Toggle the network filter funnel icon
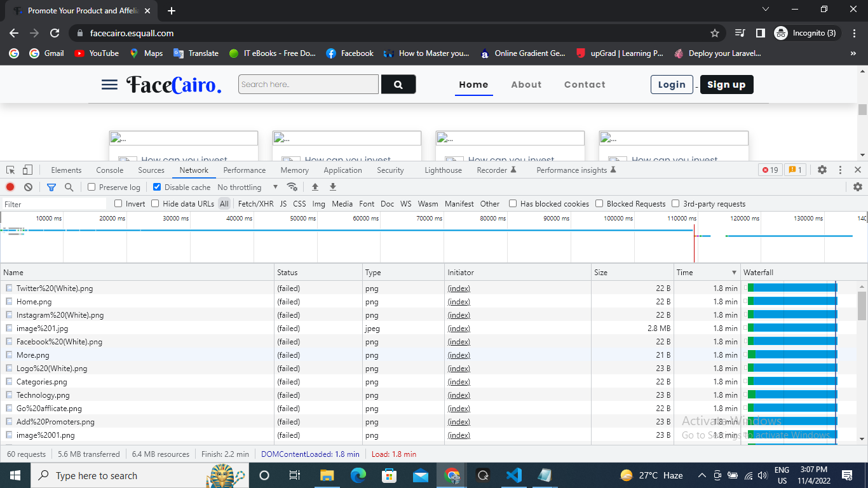The image size is (868, 488). pyautogui.click(x=51, y=187)
